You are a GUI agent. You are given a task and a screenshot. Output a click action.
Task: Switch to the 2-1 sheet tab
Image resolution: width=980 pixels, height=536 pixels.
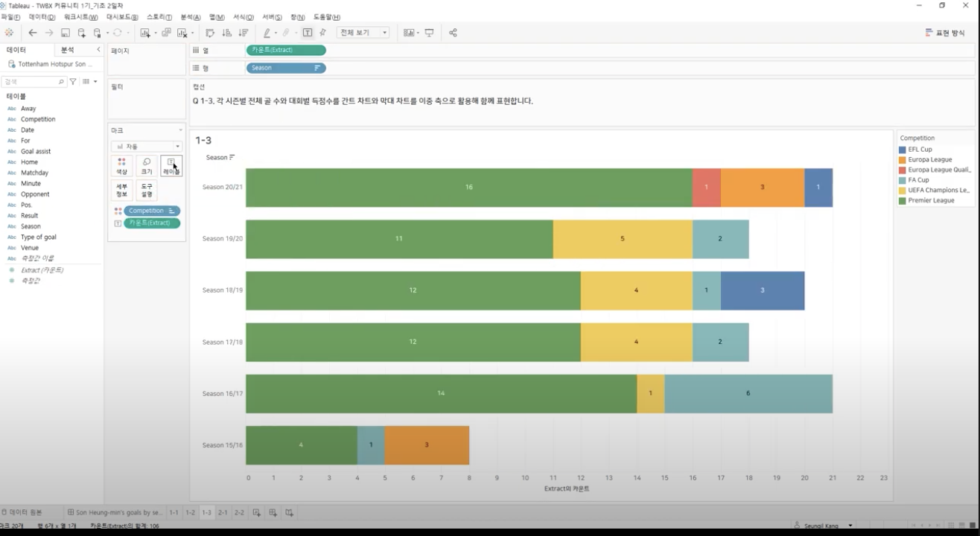(x=223, y=512)
